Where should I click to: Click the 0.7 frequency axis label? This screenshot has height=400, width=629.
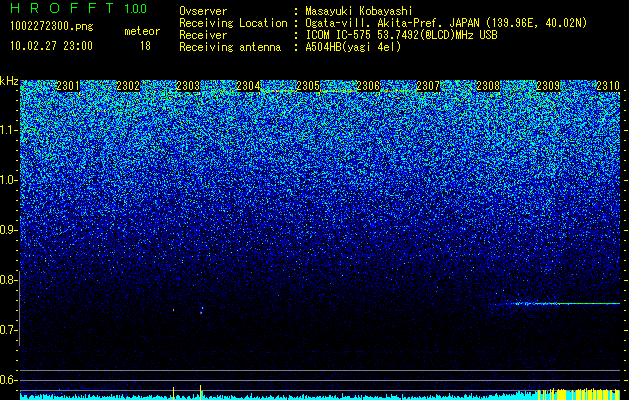pyautogui.click(x=9, y=330)
